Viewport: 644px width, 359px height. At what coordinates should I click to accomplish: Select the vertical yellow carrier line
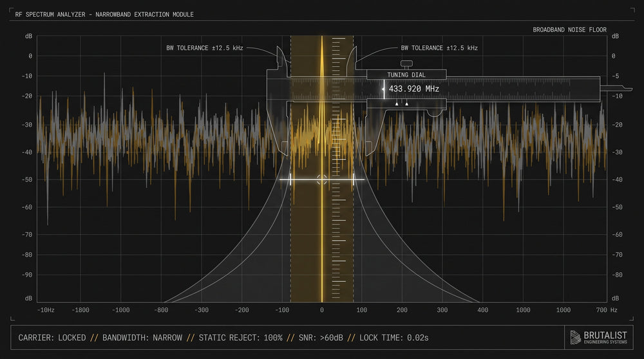click(322, 169)
